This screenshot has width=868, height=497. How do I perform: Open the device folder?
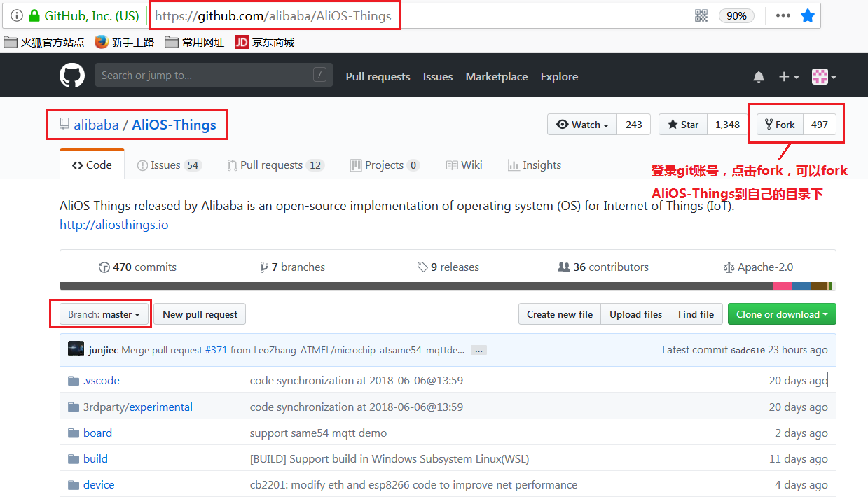pyautogui.click(x=99, y=484)
